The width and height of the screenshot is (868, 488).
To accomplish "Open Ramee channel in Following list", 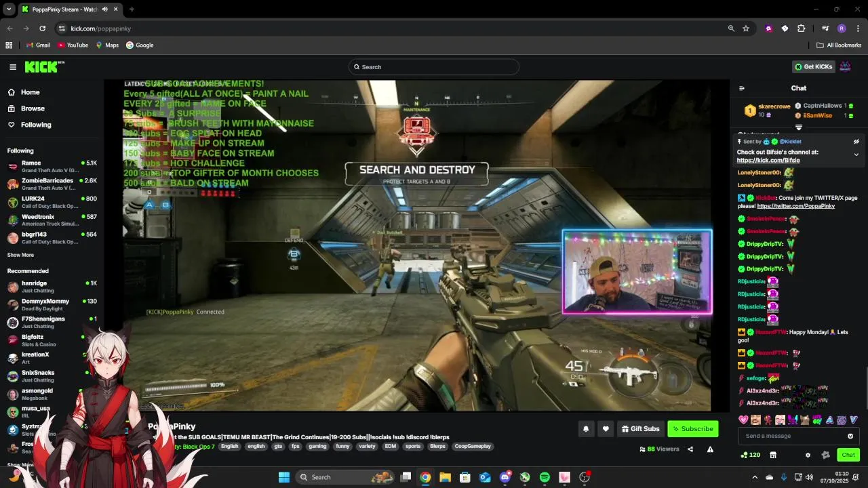I will coord(52,166).
